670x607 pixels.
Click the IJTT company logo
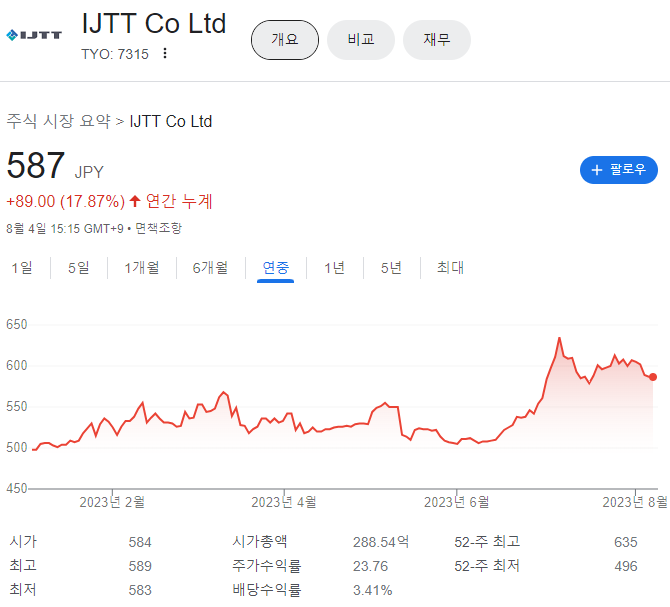[34, 35]
